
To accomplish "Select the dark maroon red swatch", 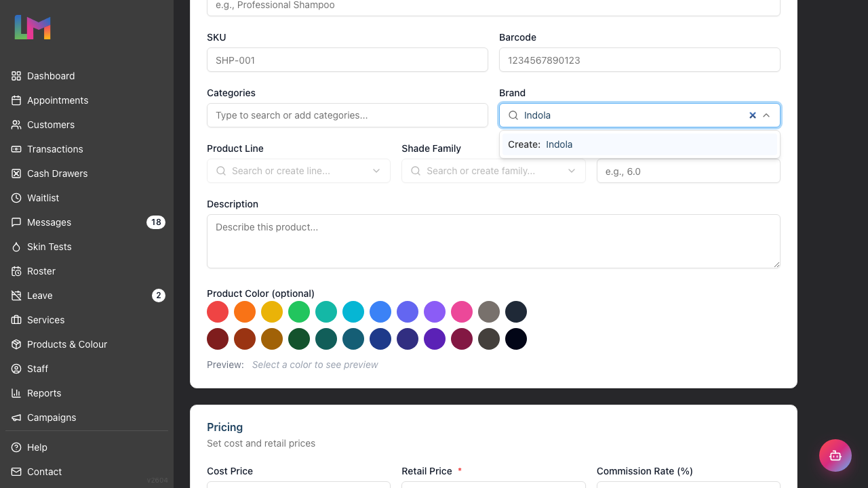I will click(x=218, y=339).
